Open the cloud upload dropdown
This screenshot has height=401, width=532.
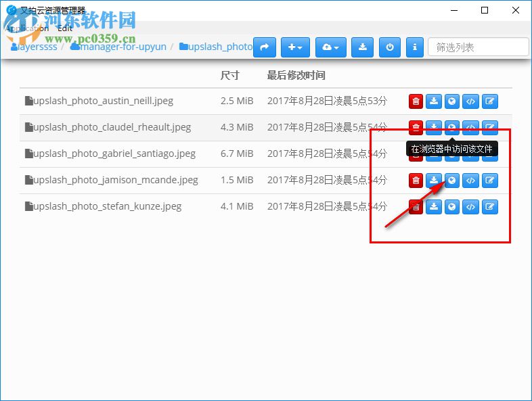pos(331,47)
